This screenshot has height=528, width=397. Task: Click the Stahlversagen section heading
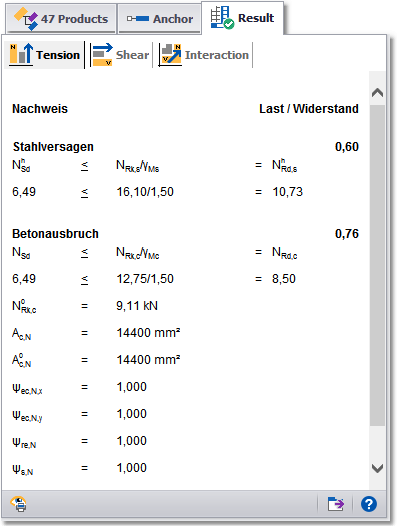(53, 147)
